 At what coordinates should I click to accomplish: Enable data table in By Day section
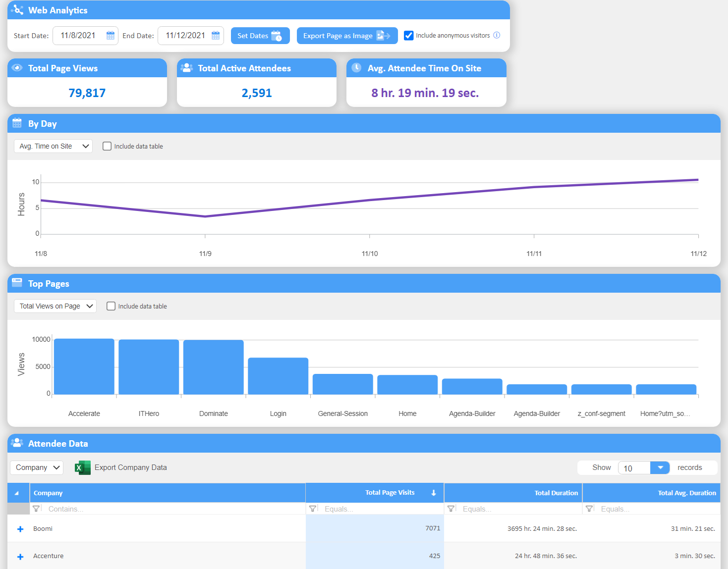107,146
